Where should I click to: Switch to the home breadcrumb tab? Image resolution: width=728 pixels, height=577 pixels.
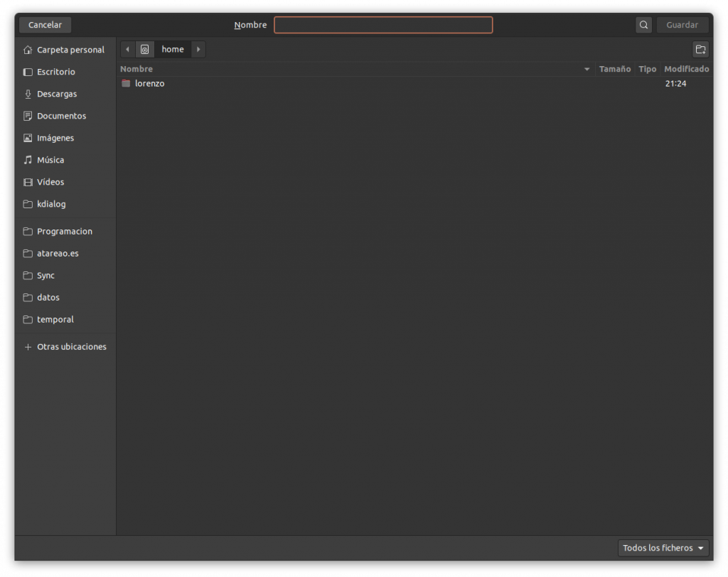(x=173, y=49)
